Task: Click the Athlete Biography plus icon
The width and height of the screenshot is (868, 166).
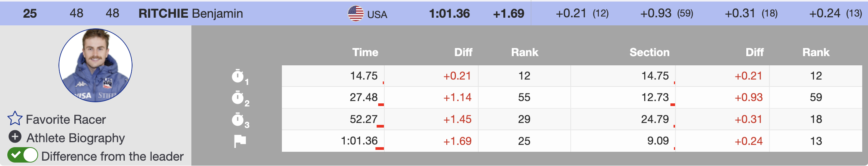Action: pos(15,136)
